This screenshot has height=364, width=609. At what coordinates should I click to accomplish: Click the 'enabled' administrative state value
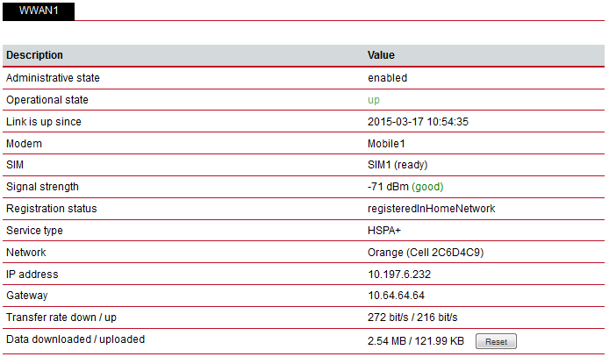click(387, 78)
